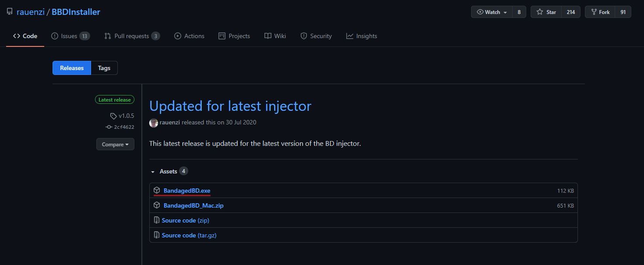Click the graph icon on the Insights tab
644x265 pixels.
349,36
